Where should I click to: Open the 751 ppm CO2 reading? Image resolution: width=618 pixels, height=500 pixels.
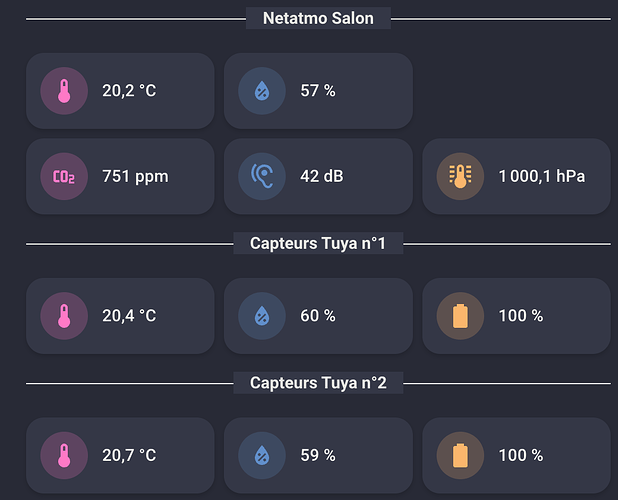tap(135, 177)
